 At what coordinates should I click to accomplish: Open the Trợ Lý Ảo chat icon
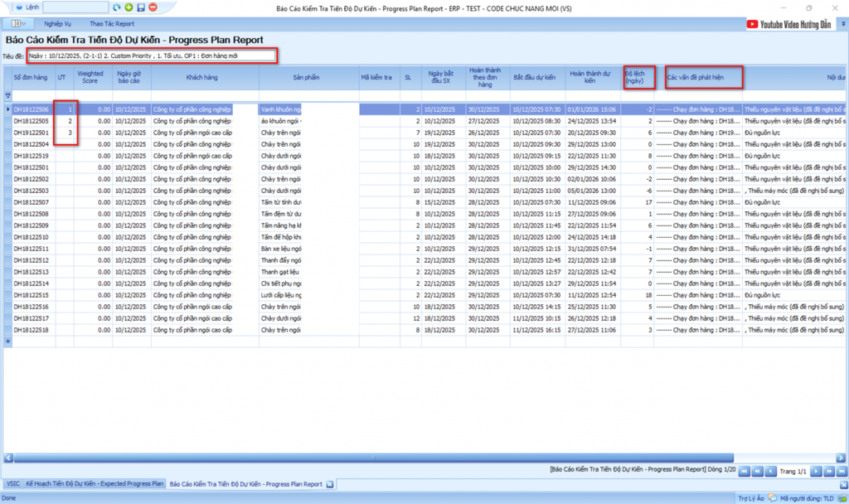pos(773,499)
